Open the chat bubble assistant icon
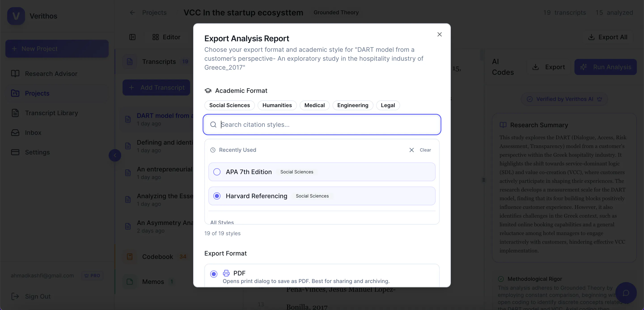The height and width of the screenshot is (310, 644). (x=626, y=293)
